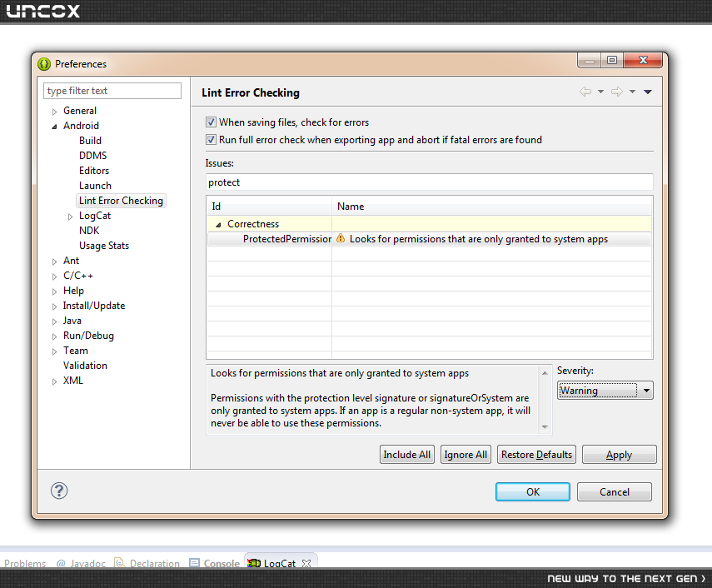Select the ProtectedPermission issue row

(x=429, y=239)
